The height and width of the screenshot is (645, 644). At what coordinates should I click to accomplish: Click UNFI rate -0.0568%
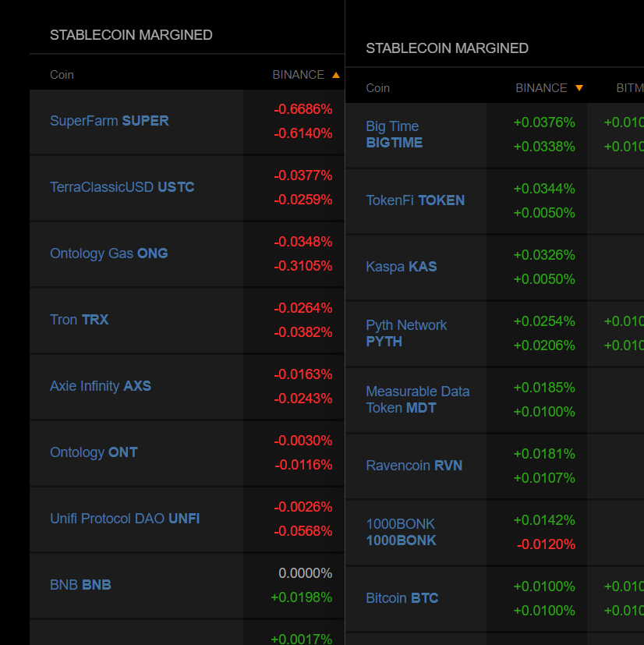click(303, 531)
